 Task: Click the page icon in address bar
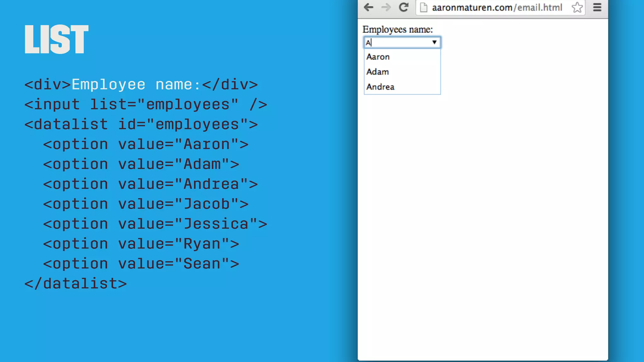[424, 7]
